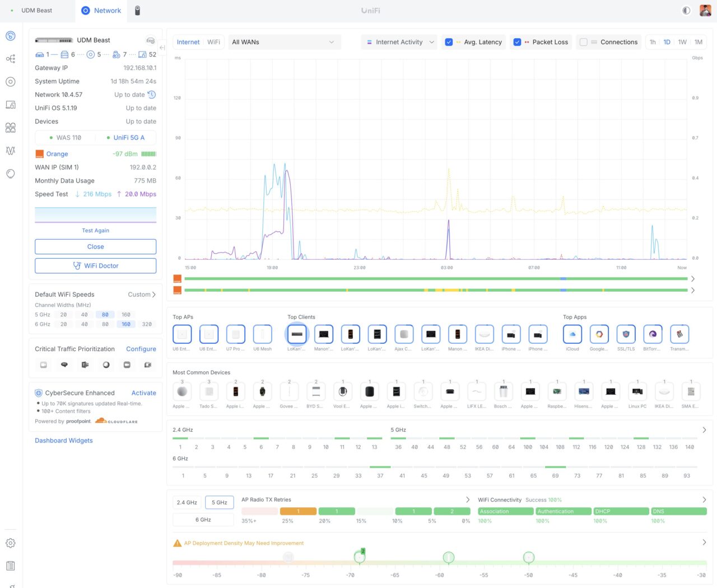
Task: Open the BitTorrent top app icon
Action: (653, 334)
